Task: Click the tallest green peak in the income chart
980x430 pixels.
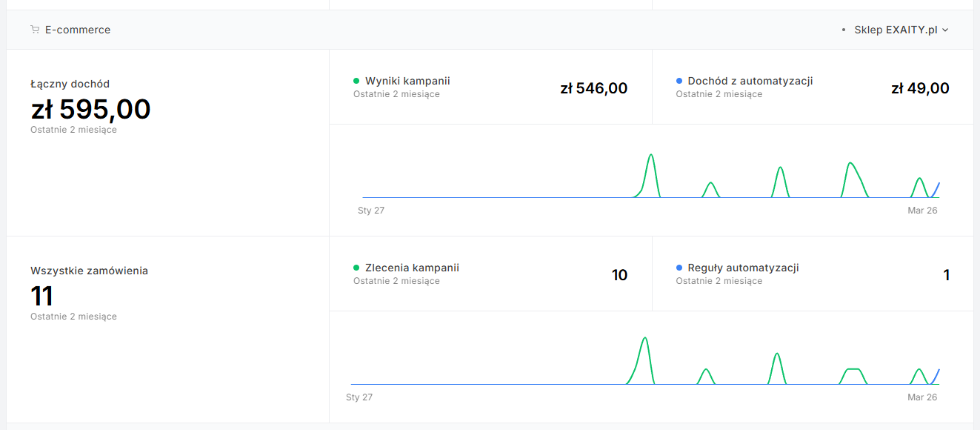Action: tap(650, 156)
